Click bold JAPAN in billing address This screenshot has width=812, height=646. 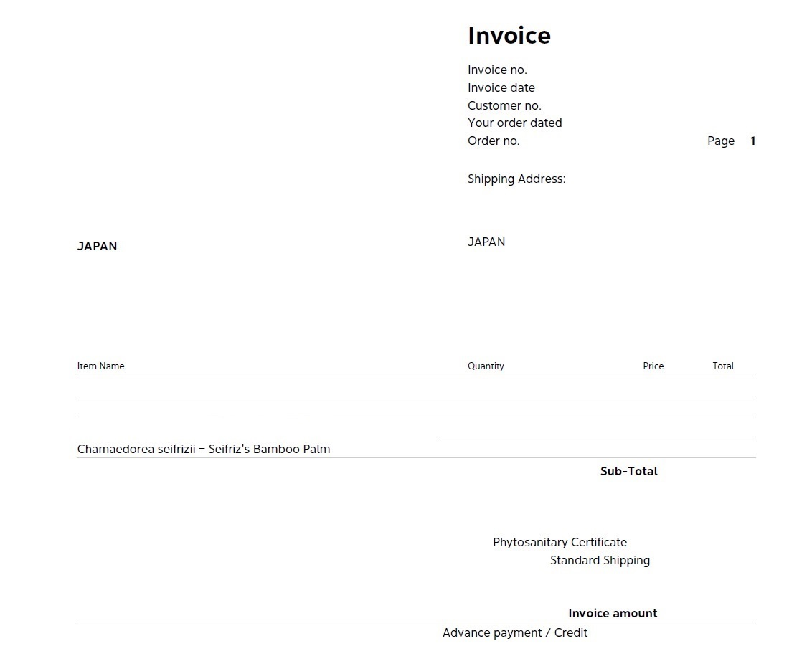(x=98, y=247)
